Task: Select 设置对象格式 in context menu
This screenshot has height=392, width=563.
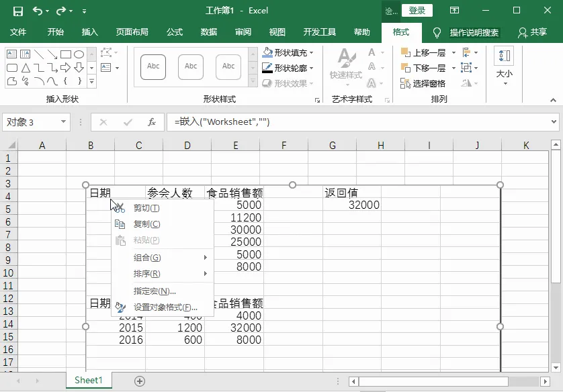Action: coord(165,307)
